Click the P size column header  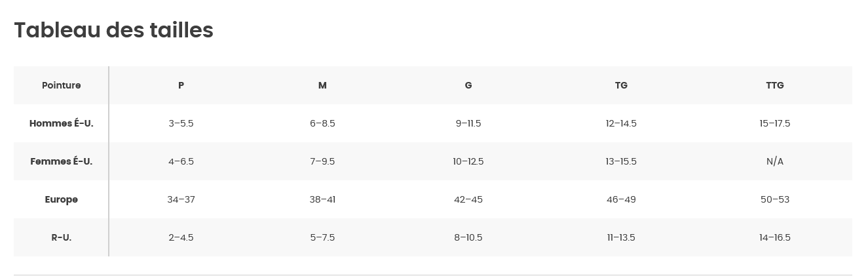tap(181, 85)
